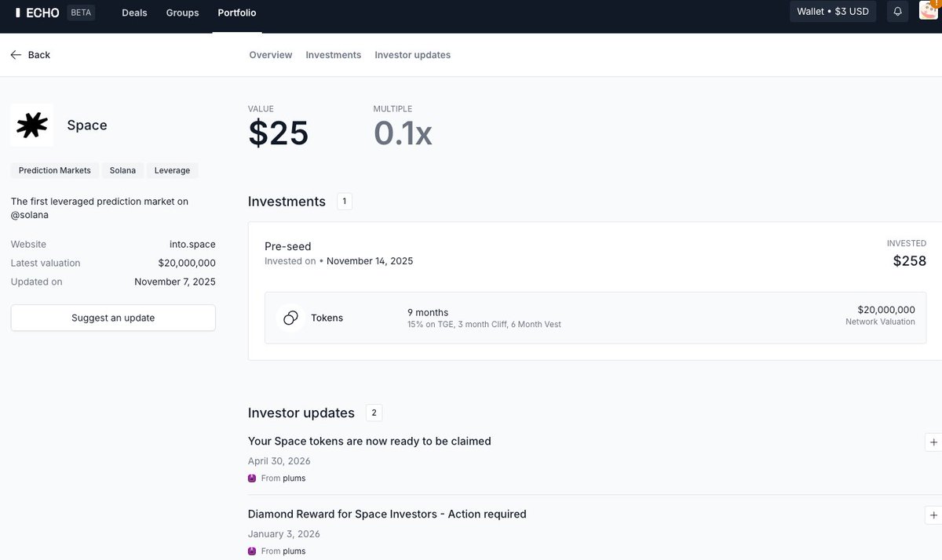
Task: Click the Suggest an update button
Action: point(113,318)
